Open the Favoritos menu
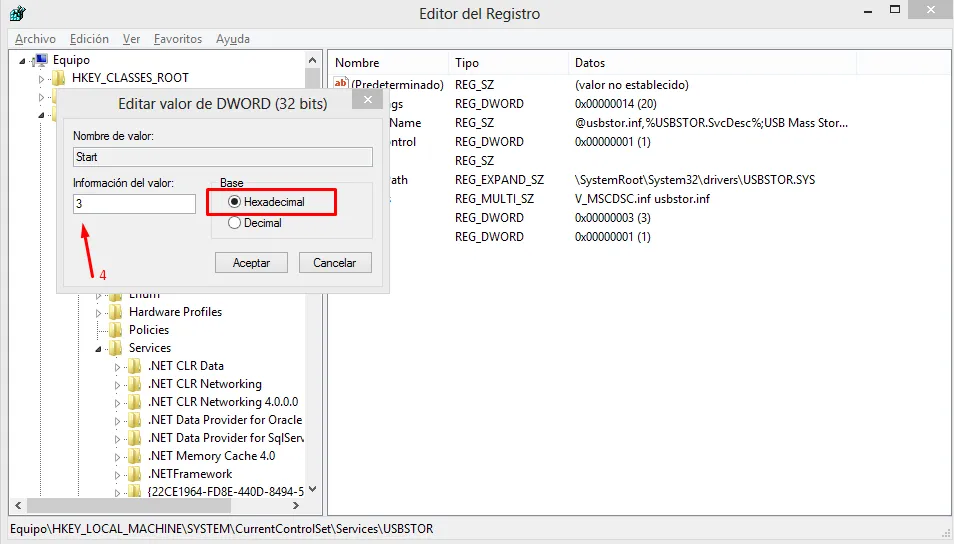Screen dimensions: 954x544 coord(178,39)
